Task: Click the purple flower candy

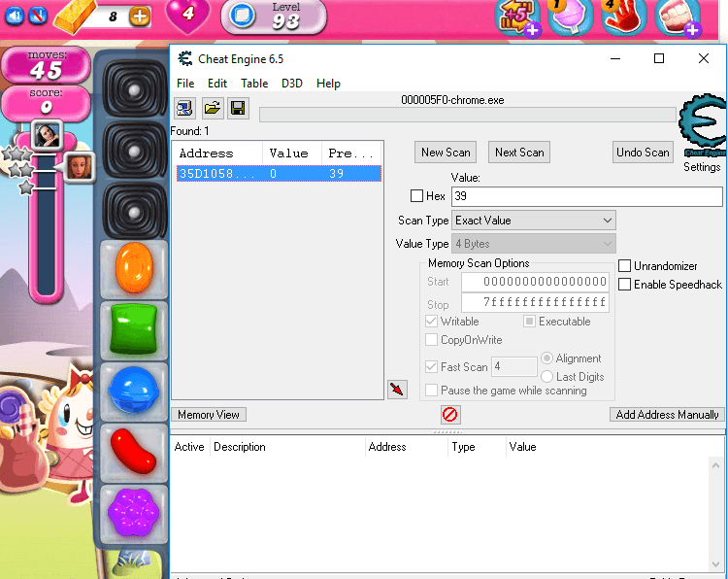Action: pyautogui.click(x=134, y=513)
